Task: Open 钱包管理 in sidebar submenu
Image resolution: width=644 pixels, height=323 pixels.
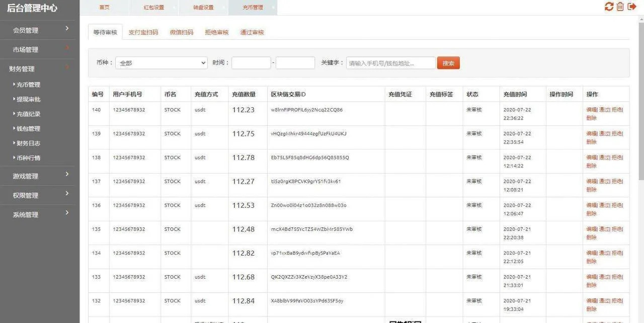Action: click(x=28, y=129)
